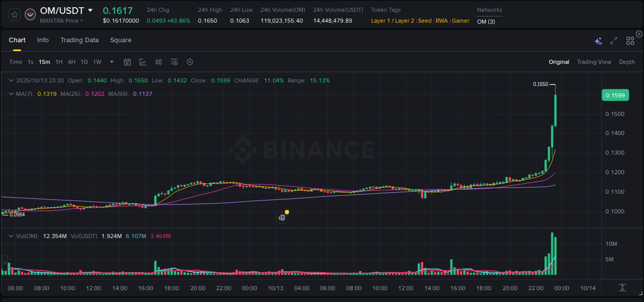Open the MANTRA Price external link
The height and width of the screenshot is (302, 644).
80,21
